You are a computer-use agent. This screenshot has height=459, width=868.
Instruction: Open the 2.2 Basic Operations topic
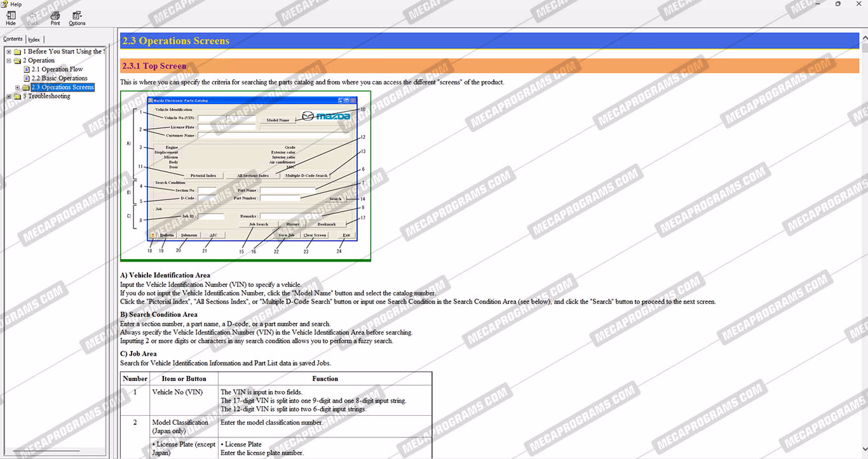tap(59, 78)
